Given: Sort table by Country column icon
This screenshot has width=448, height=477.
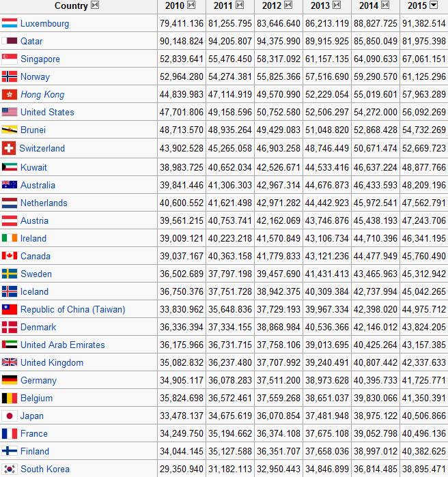Looking at the screenshot, I should (95, 5).
